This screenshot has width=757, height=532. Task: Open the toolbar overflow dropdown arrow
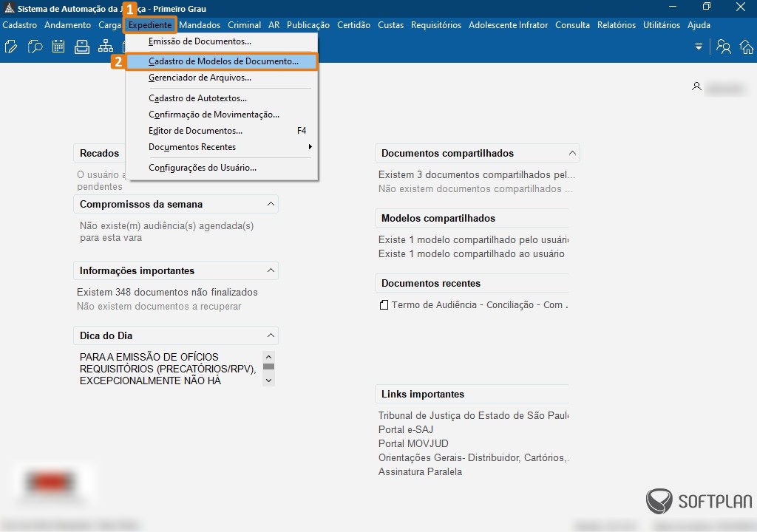[x=699, y=47]
